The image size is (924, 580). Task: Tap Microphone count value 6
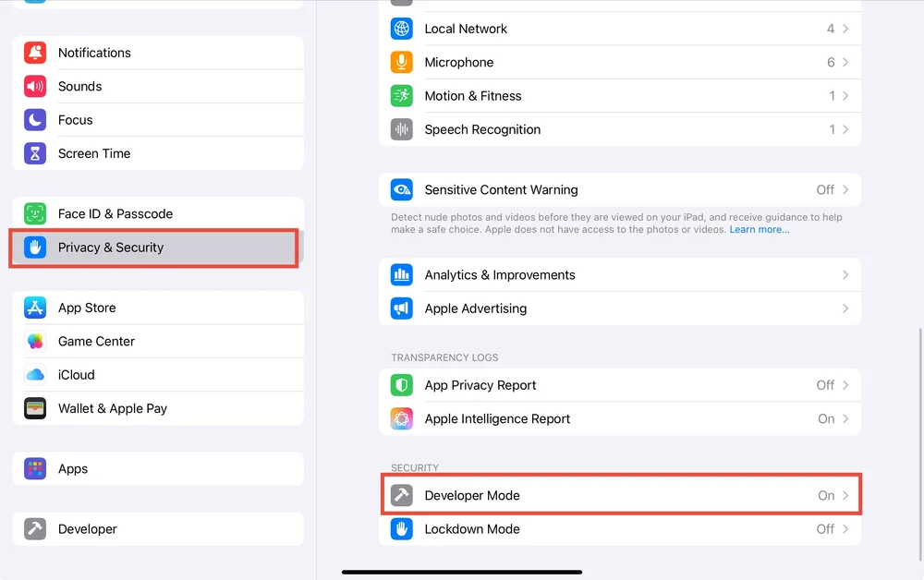tap(831, 63)
